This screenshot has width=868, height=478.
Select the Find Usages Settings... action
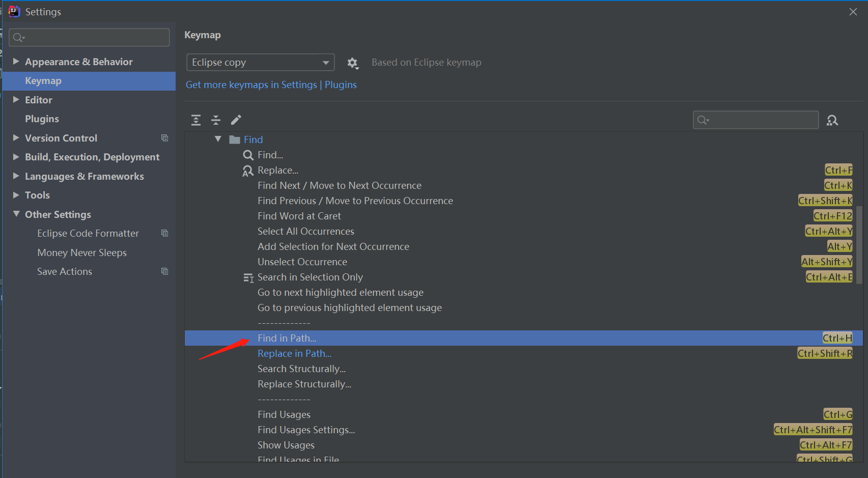[306, 430]
